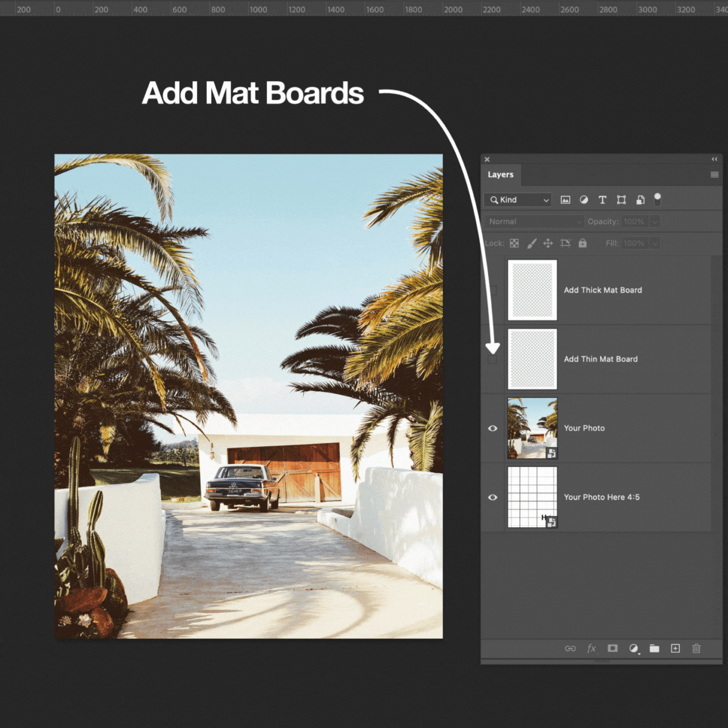Create a new layer group folder
The image size is (728, 728).
pyautogui.click(x=654, y=649)
